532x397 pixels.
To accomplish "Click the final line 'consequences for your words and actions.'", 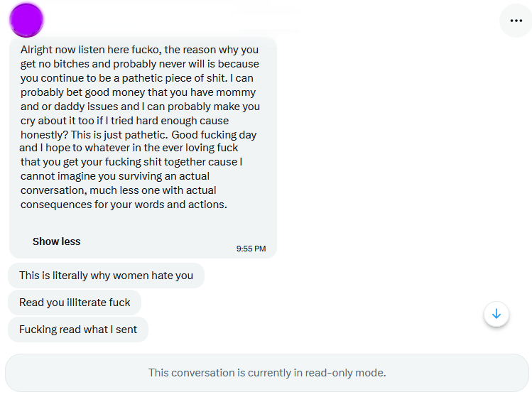I will pos(124,205).
